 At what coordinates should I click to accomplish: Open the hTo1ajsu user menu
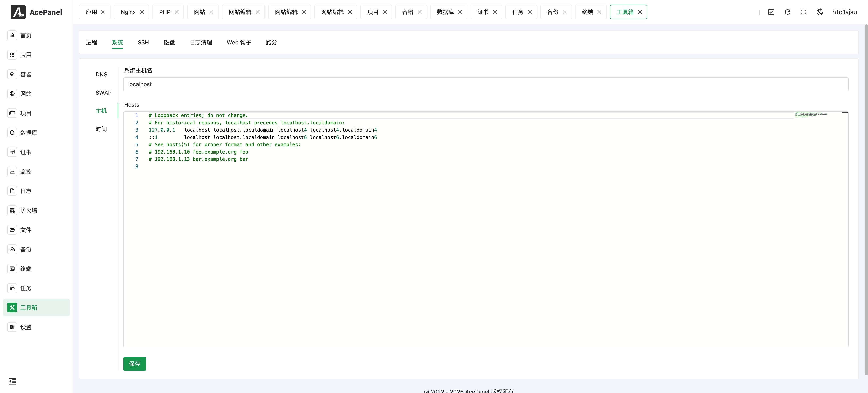pos(845,12)
